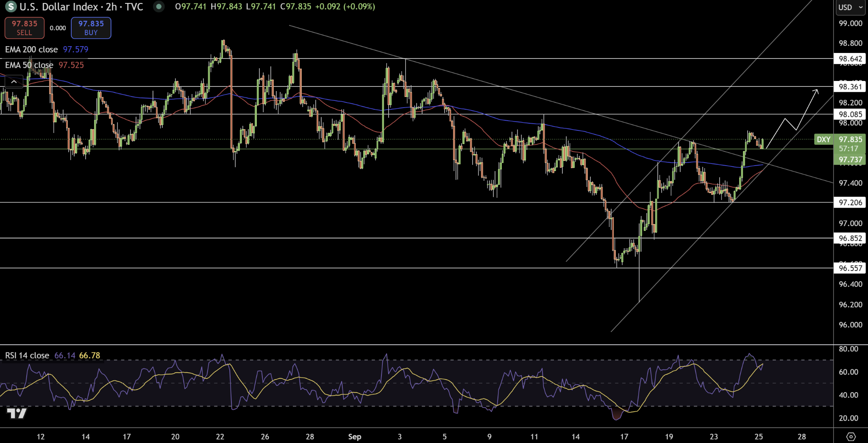The height and width of the screenshot is (443, 868).
Task: Open chart settings hexagon icon
Action: [x=851, y=436]
